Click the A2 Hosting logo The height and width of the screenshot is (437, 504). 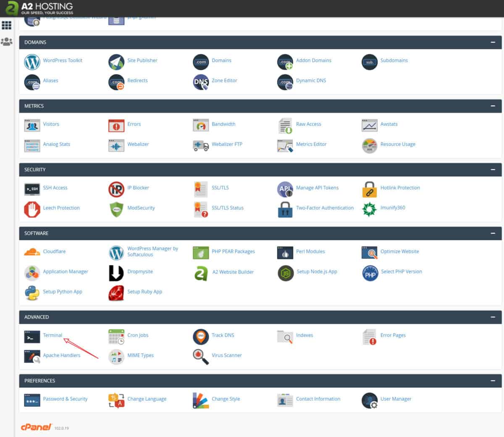click(x=40, y=8)
